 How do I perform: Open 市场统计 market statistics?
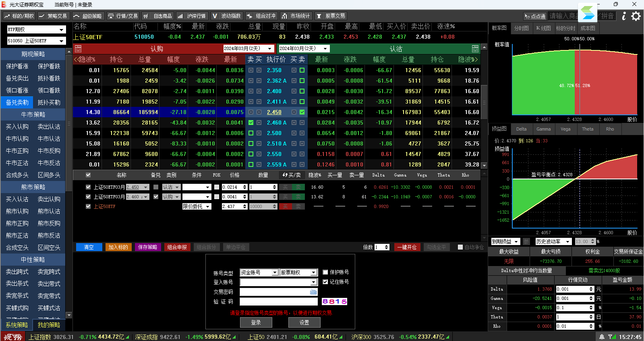(x=296, y=16)
